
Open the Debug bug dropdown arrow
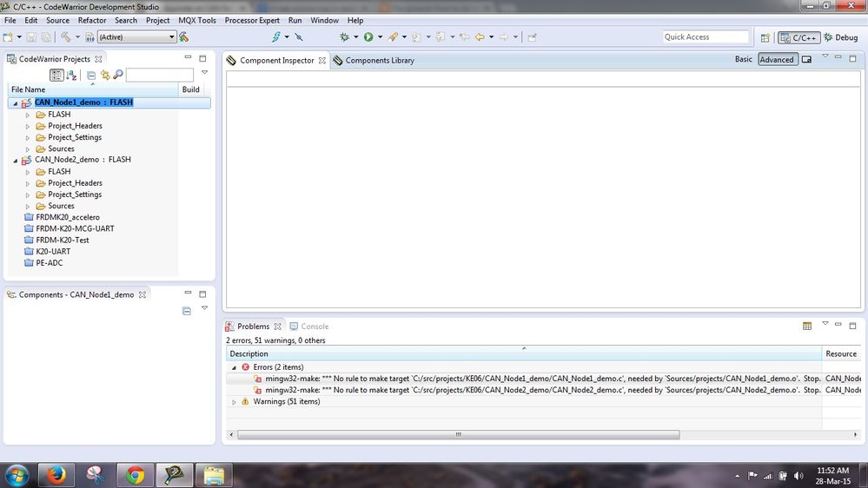pyautogui.click(x=356, y=37)
